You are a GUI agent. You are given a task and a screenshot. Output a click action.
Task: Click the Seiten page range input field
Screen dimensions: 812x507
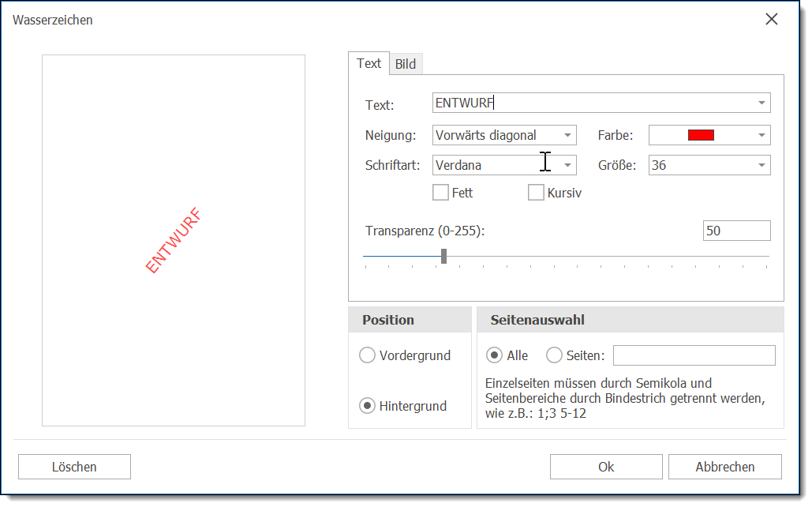(x=694, y=355)
